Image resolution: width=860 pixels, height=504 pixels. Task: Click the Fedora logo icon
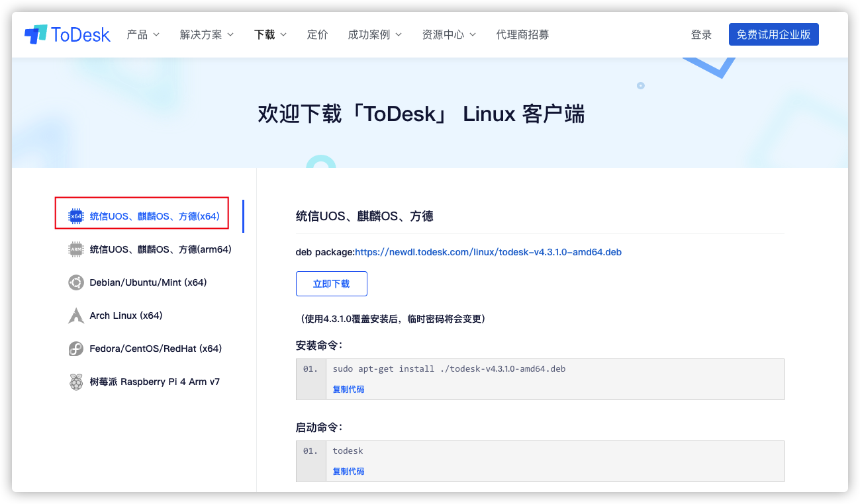[76, 349]
